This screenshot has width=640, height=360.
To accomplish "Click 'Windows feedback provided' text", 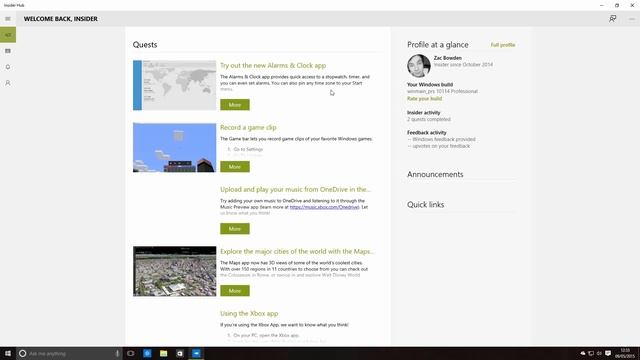I will tap(441, 140).
